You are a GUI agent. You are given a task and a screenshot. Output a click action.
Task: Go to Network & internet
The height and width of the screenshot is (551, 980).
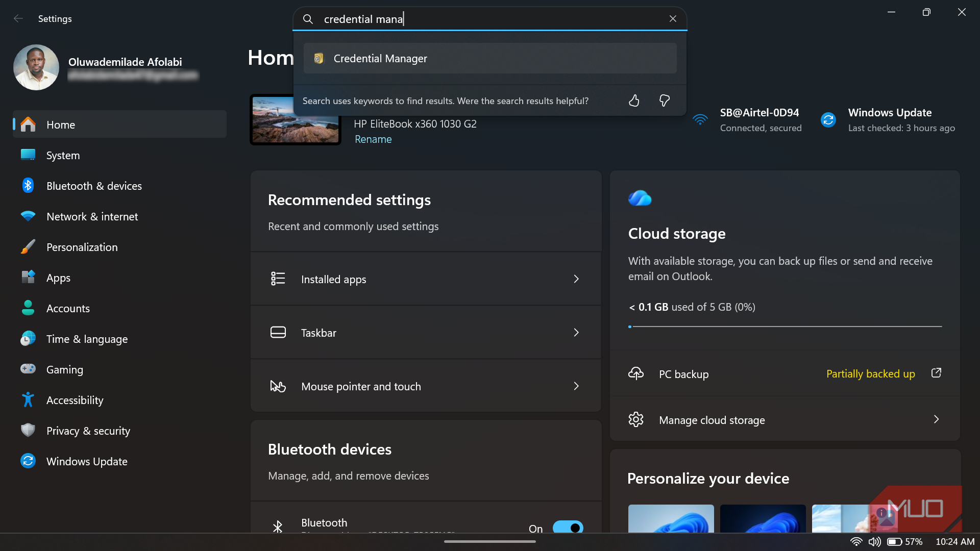119,216
